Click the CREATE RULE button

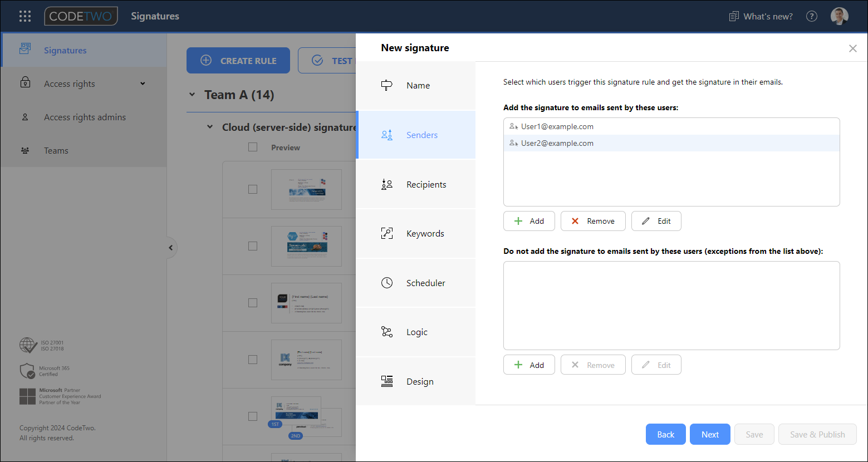(x=238, y=61)
